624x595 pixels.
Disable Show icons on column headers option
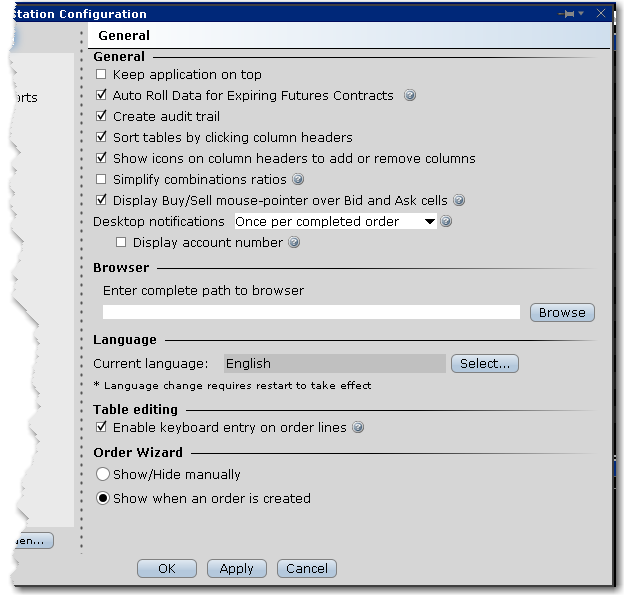[101, 159]
